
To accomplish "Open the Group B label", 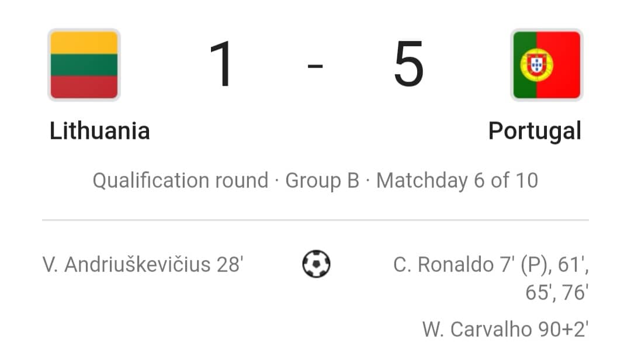I will pyautogui.click(x=322, y=180).
